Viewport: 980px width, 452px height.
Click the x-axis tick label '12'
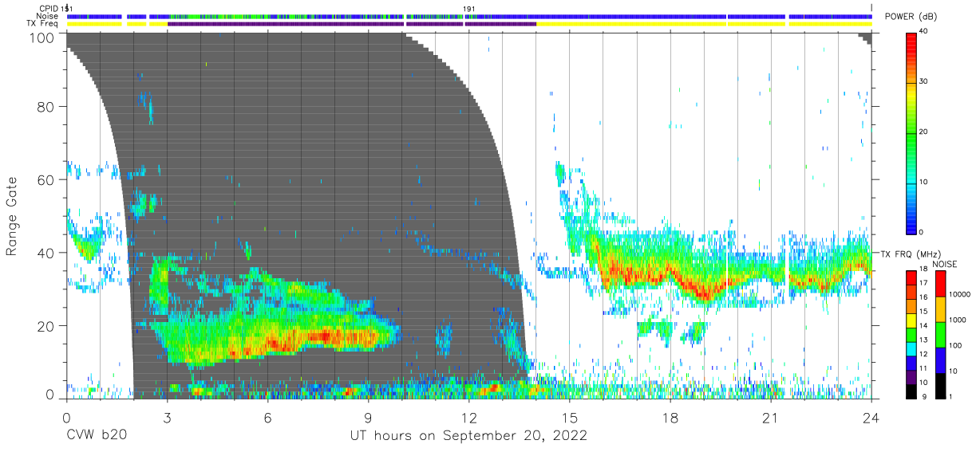point(469,418)
